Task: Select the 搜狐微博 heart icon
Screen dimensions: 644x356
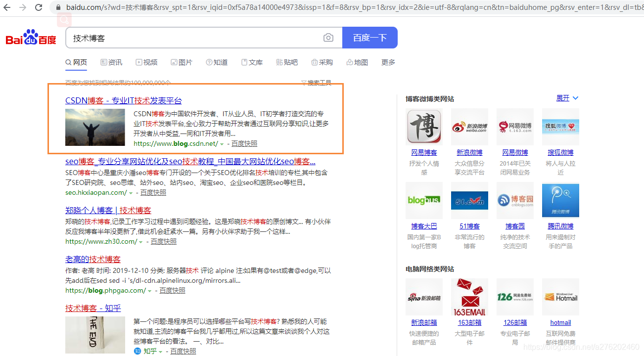Action: click(x=560, y=127)
